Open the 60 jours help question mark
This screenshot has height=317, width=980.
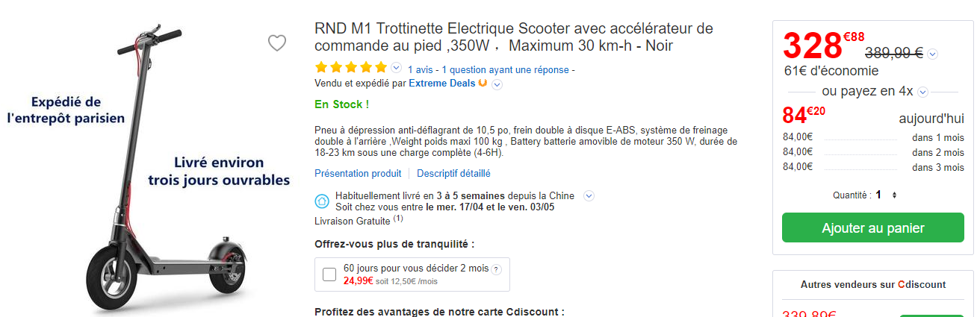(x=496, y=269)
